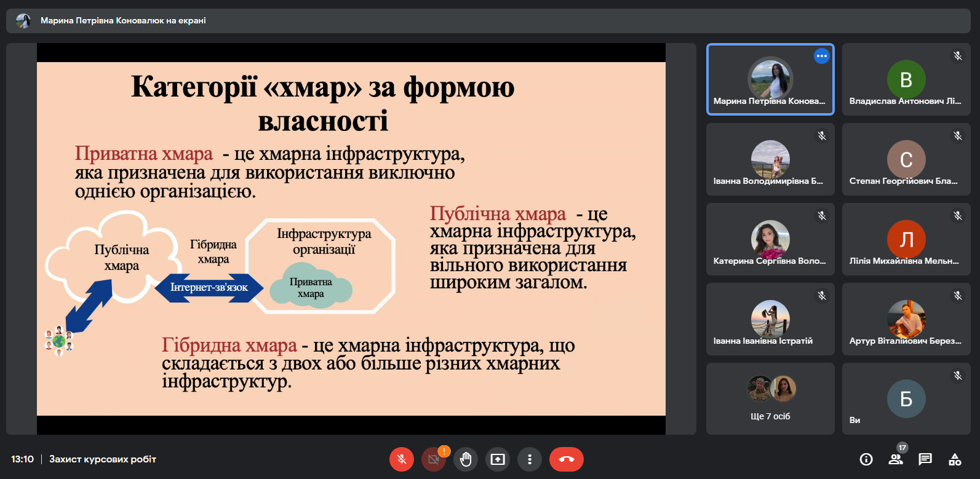
Task: Click muted mic icon on Іванна Володимирівна tile
Action: tap(822, 136)
